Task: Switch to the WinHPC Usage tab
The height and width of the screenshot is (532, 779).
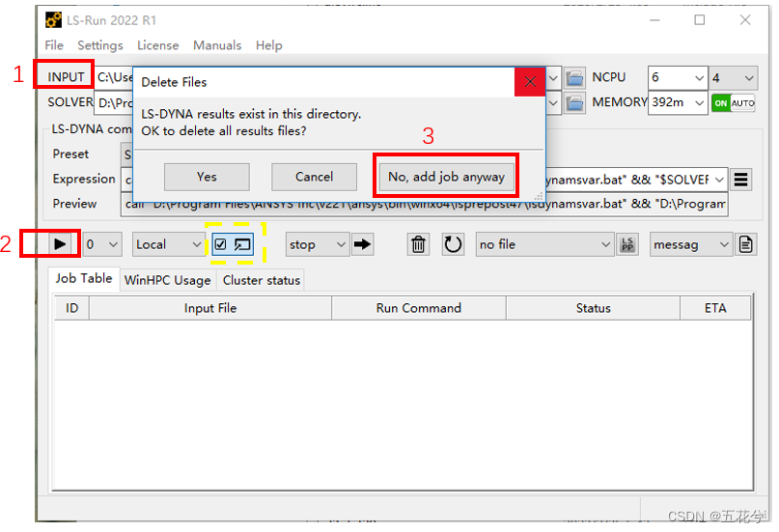Action: click(x=167, y=280)
